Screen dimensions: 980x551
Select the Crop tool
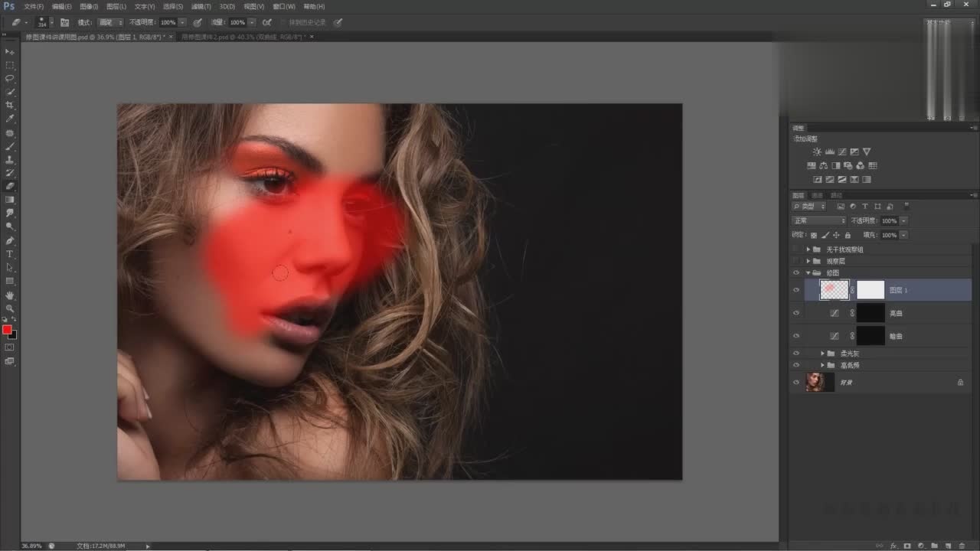10,105
